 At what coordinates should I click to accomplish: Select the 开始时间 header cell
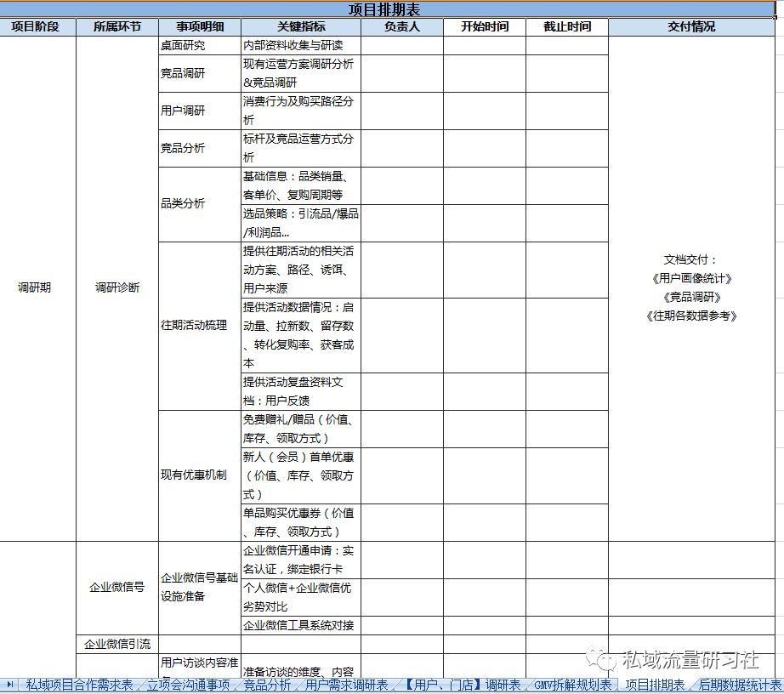[x=485, y=27]
